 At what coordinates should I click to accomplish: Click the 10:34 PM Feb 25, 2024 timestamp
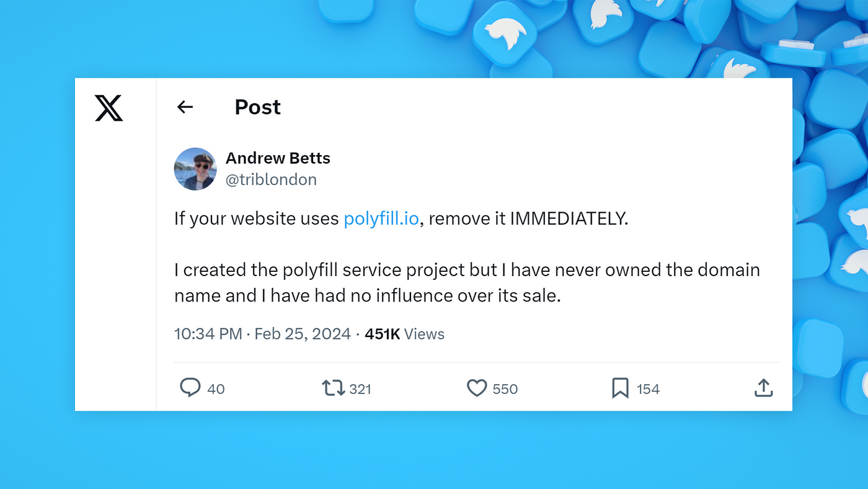click(x=262, y=334)
